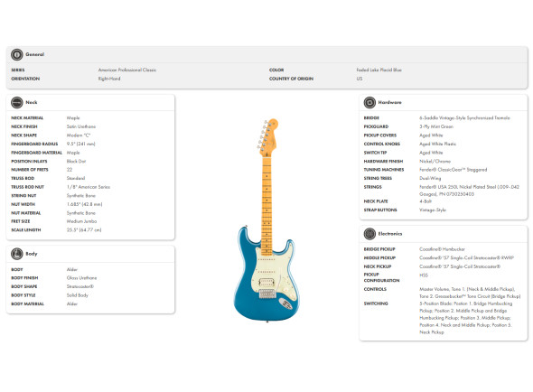
Task: Click the BODY FINISH label
Action: (x=24, y=278)
